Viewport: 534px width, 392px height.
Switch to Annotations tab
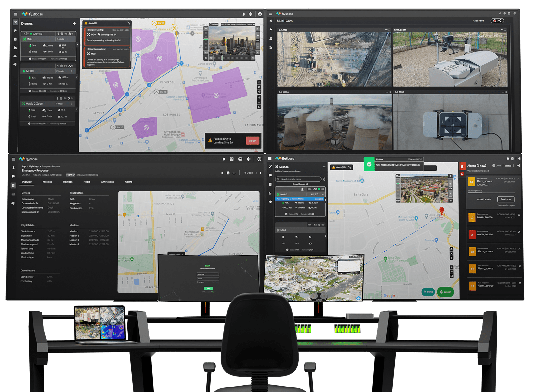pyautogui.click(x=107, y=182)
